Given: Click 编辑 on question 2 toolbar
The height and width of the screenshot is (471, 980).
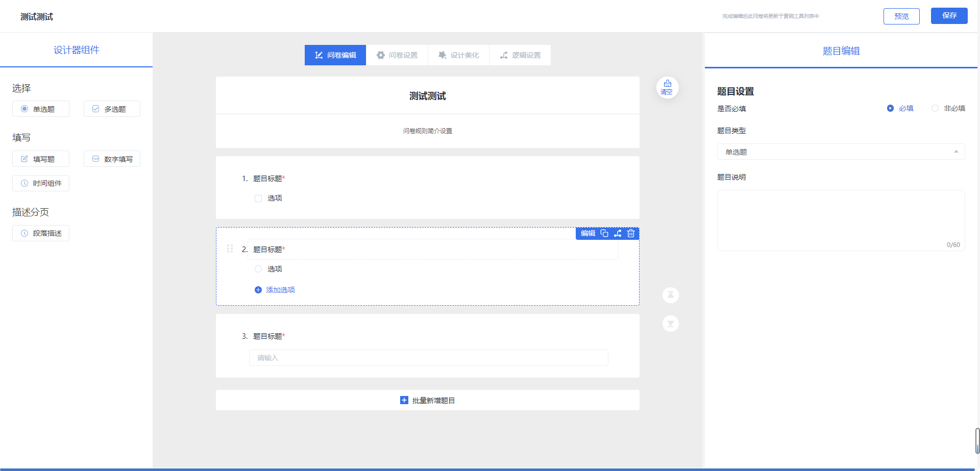Looking at the screenshot, I should coord(588,233).
